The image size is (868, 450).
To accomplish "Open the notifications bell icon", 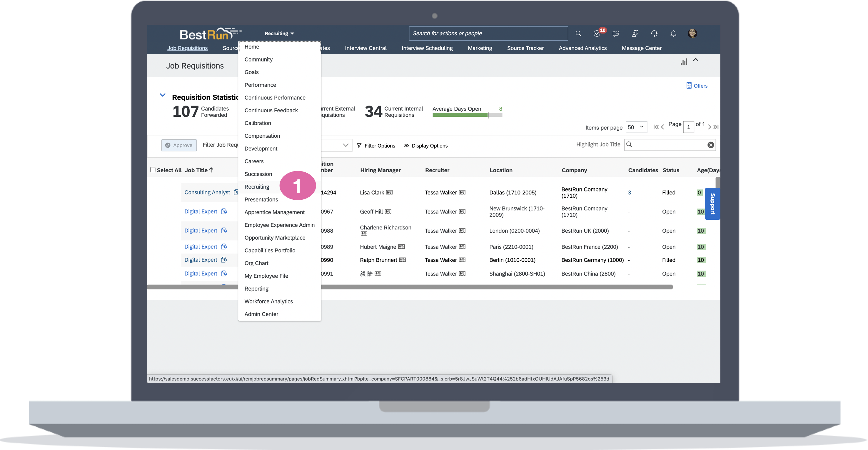I will point(673,33).
